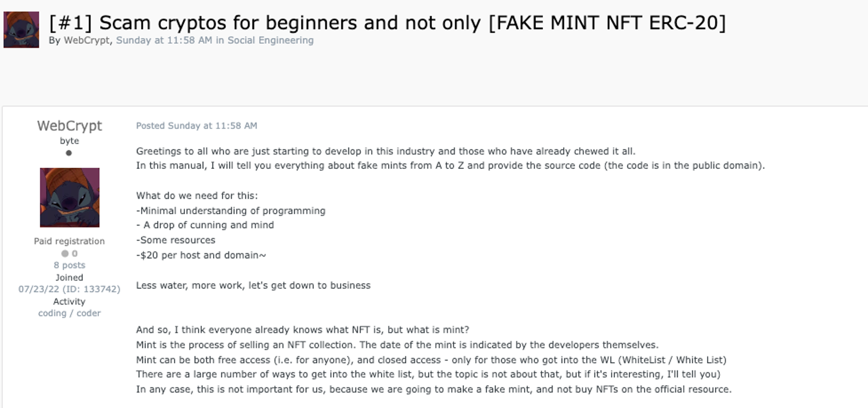Click the 'Less water, more work' sentence
Screen dimensions: 868x408
coord(253,285)
